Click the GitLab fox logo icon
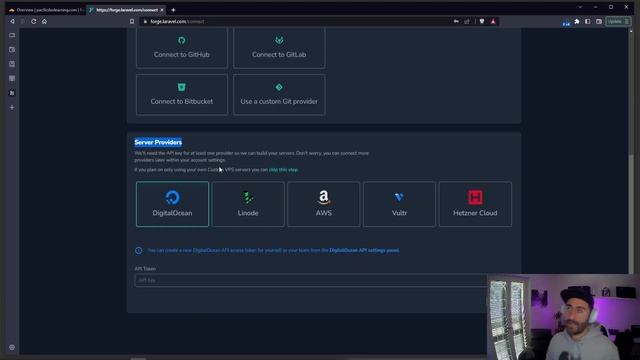Viewport: 640px width, 360px height. pos(279,40)
